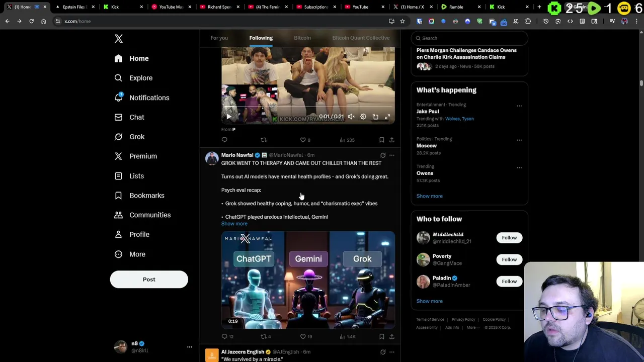Viewport: 644px width, 362px height.
Task: Switch to the For you tab
Action: (219, 38)
